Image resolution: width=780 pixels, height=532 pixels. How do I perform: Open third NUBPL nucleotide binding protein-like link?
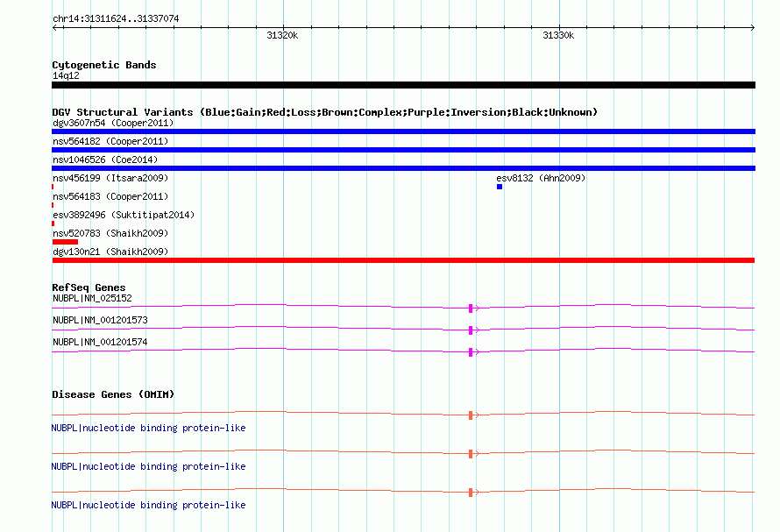148,505
